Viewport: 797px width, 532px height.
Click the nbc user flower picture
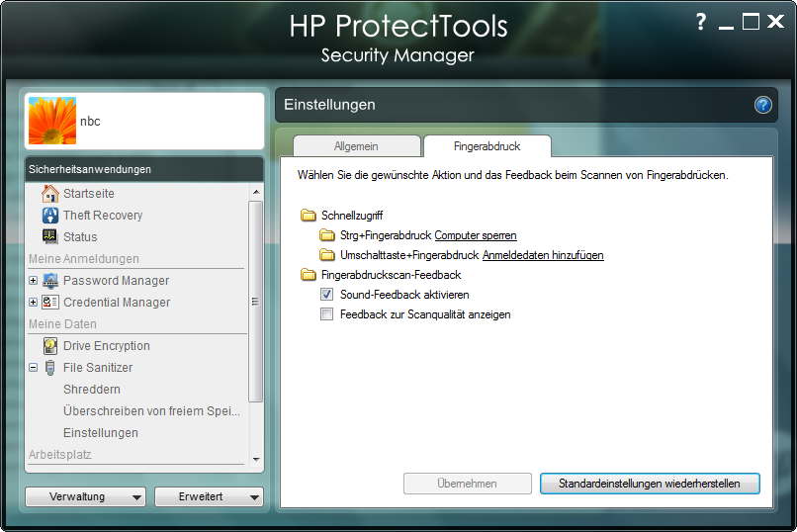[x=52, y=121]
